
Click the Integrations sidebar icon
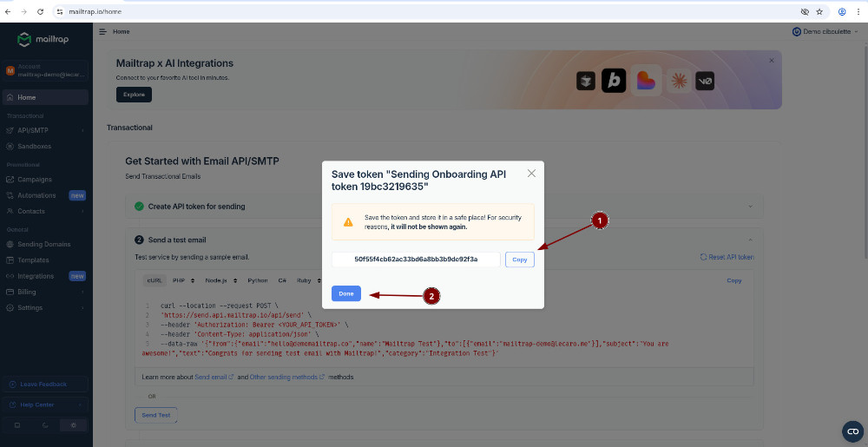(10, 276)
